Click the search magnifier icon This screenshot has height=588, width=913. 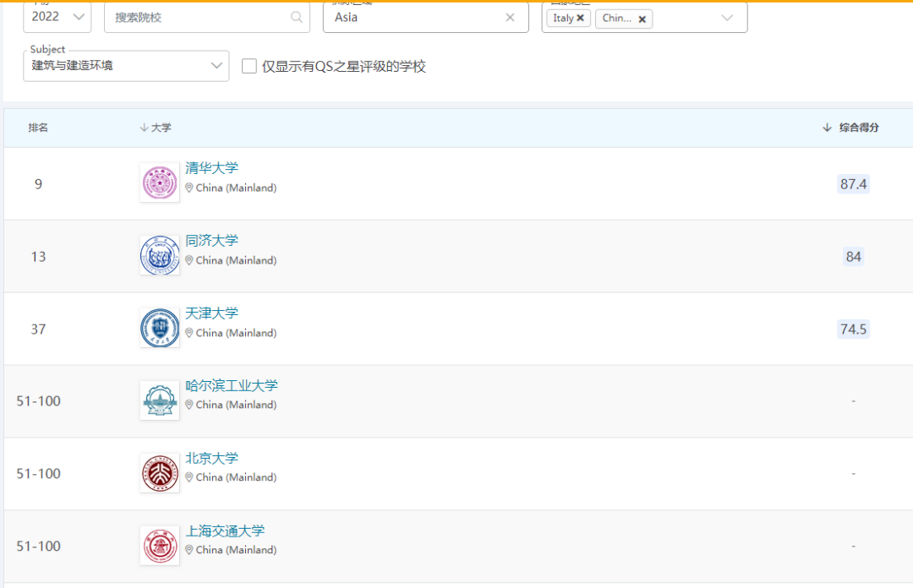pos(297,18)
